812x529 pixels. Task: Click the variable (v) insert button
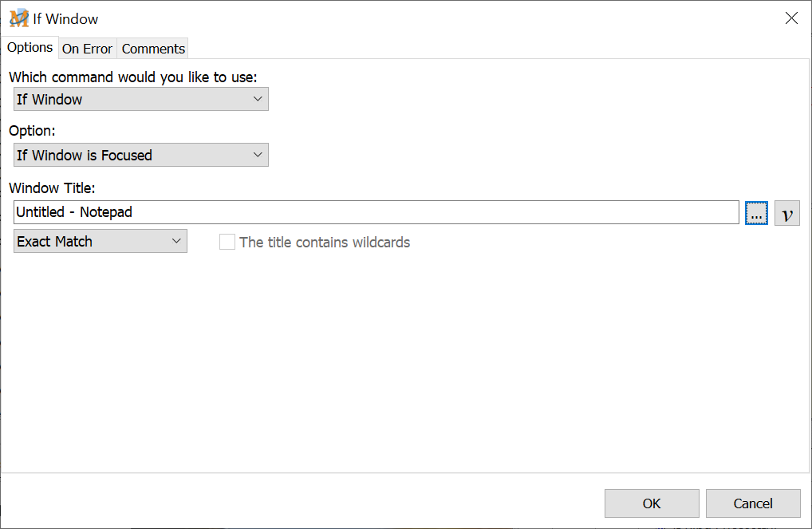tap(787, 213)
